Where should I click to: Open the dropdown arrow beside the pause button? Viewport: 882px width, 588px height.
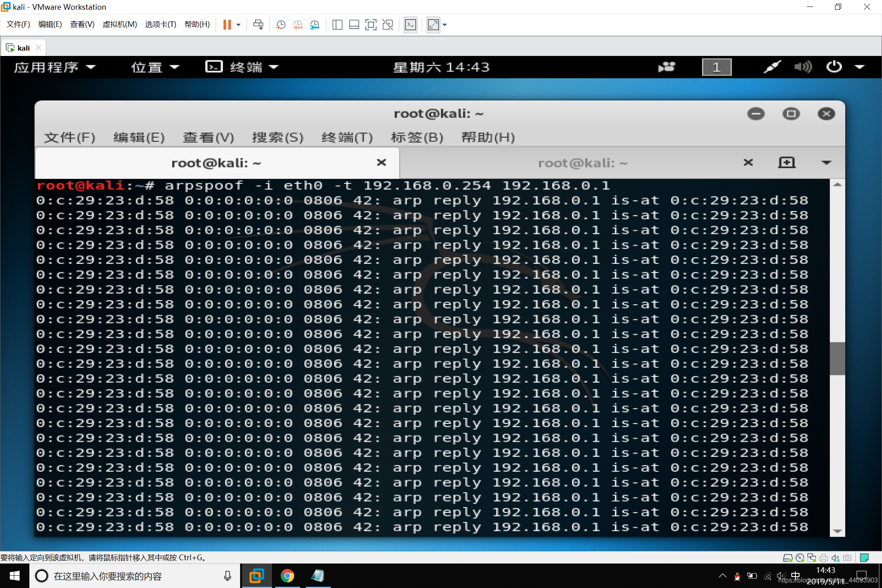(x=238, y=25)
